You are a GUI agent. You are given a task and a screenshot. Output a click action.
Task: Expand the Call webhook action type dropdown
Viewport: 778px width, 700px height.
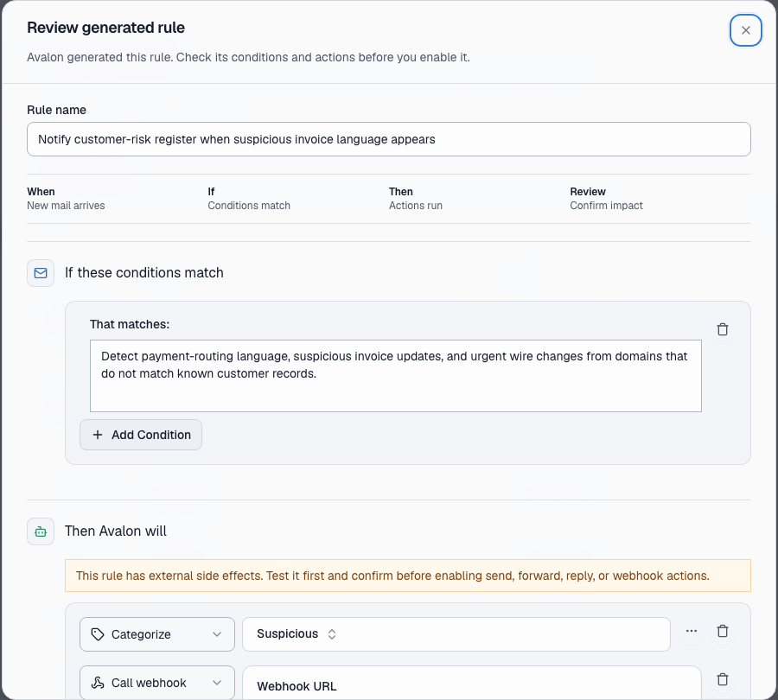tap(157, 683)
